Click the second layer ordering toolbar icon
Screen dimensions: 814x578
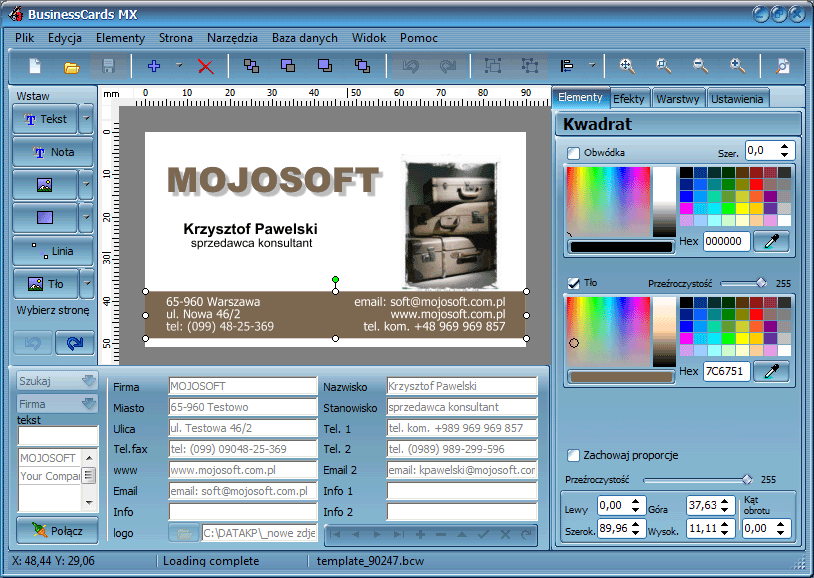[288, 66]
